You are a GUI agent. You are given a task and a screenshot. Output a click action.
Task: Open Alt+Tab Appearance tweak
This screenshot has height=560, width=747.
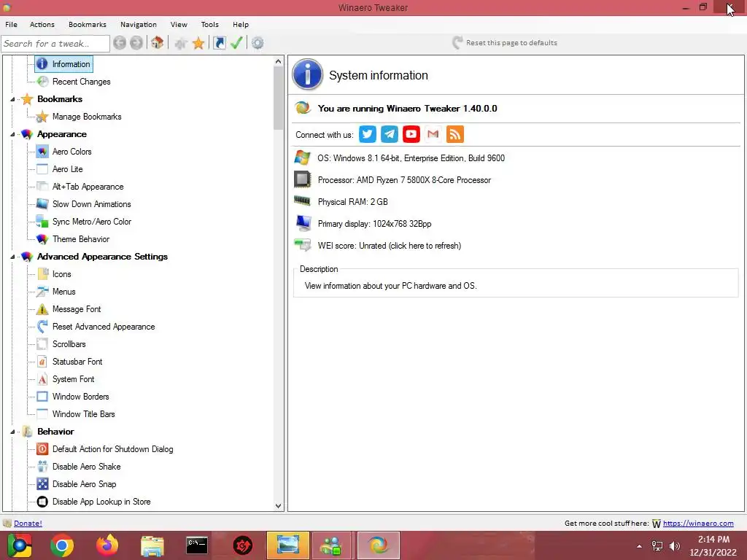coord(88,187)
